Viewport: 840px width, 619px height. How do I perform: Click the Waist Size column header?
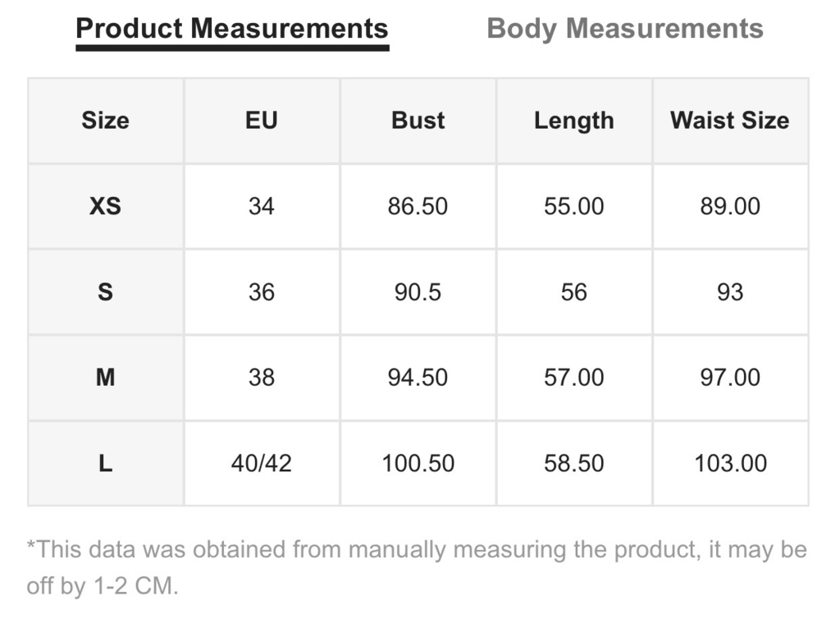pos(730,121)
